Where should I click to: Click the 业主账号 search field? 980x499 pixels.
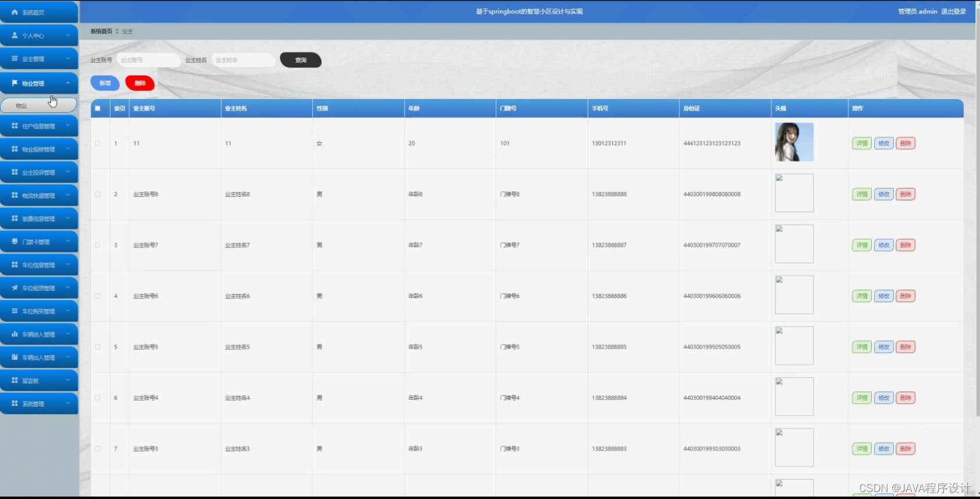click(x=148, y=60)
